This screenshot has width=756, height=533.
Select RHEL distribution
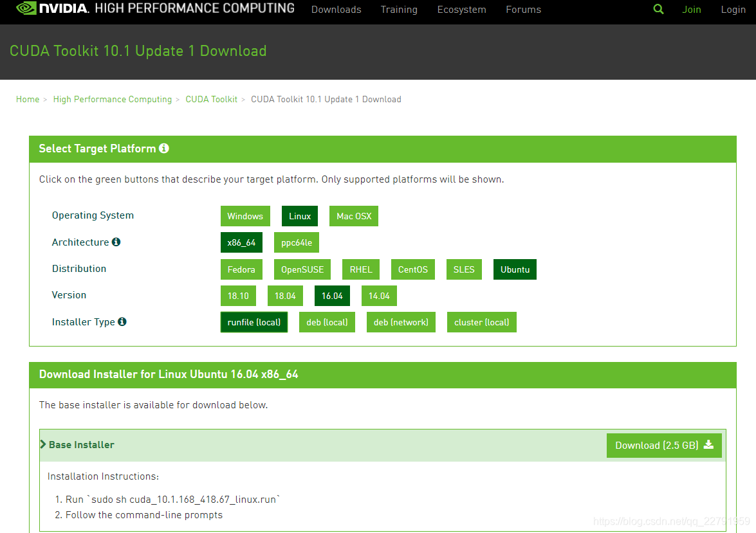(x=361, y=269)
